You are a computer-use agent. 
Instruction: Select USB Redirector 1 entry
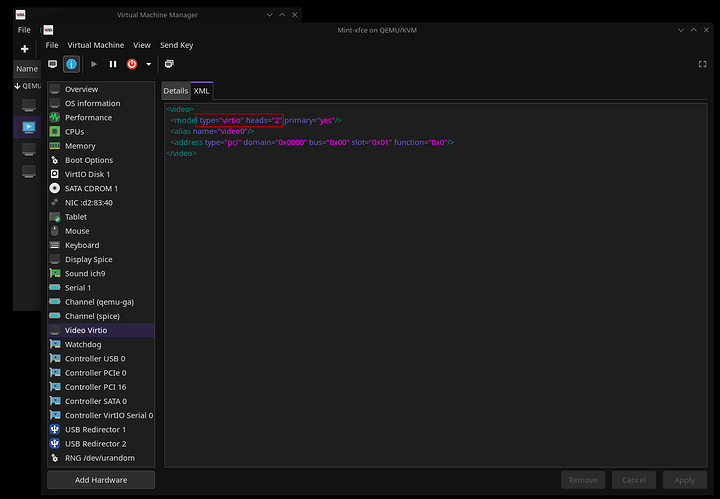(95, 429)
